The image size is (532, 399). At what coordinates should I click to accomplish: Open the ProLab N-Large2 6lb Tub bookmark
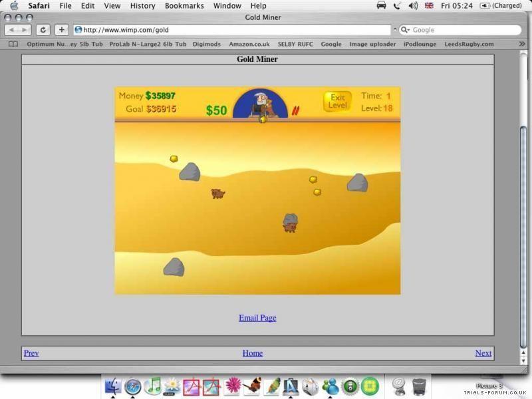tap(148, 44)
